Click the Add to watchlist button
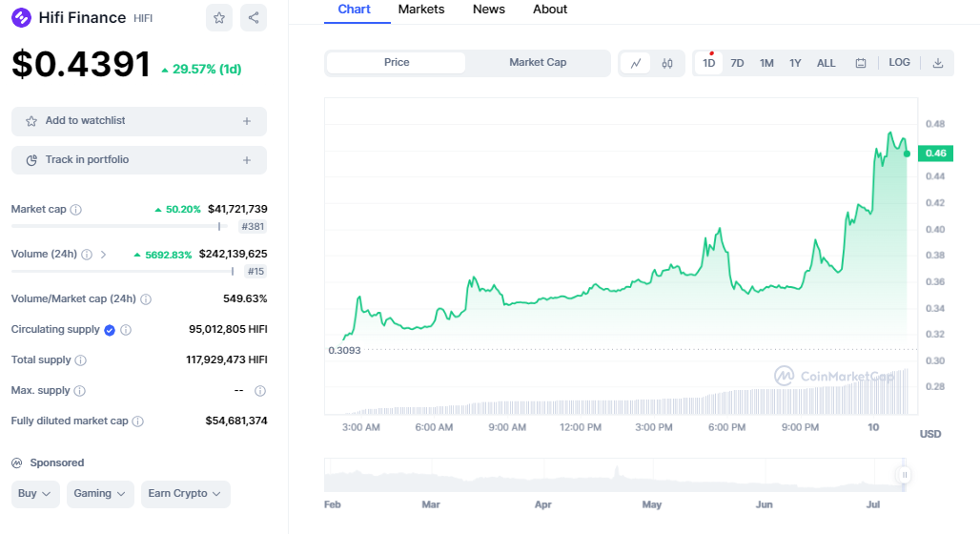This screenshot has width=980, height=534. 139,121
